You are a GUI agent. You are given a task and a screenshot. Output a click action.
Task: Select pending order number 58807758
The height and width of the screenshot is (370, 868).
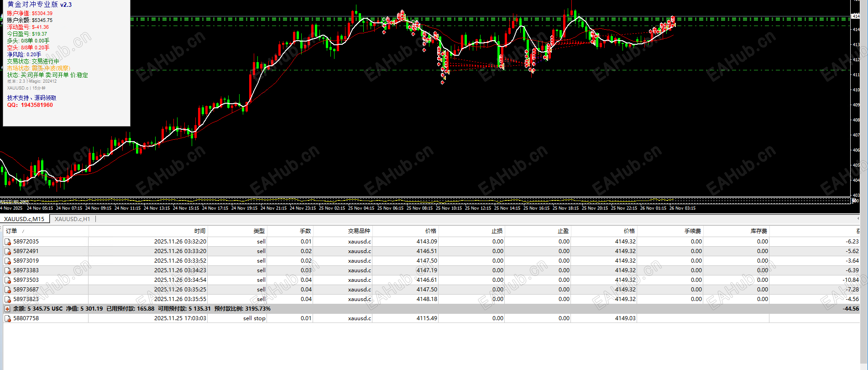click(x=26, y=318)
